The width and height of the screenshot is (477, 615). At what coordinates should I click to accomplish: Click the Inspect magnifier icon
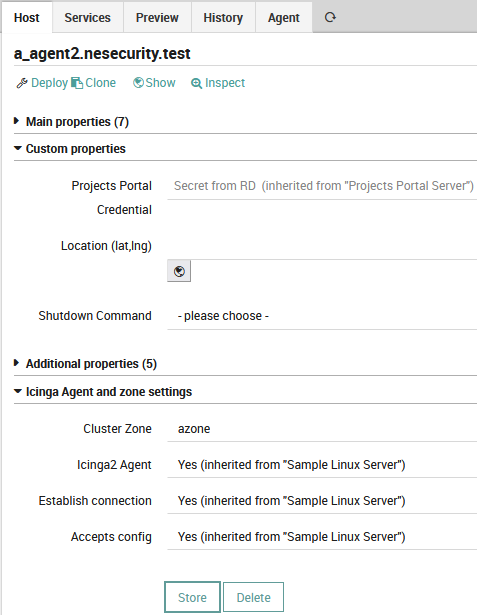[x=196, y=83]
